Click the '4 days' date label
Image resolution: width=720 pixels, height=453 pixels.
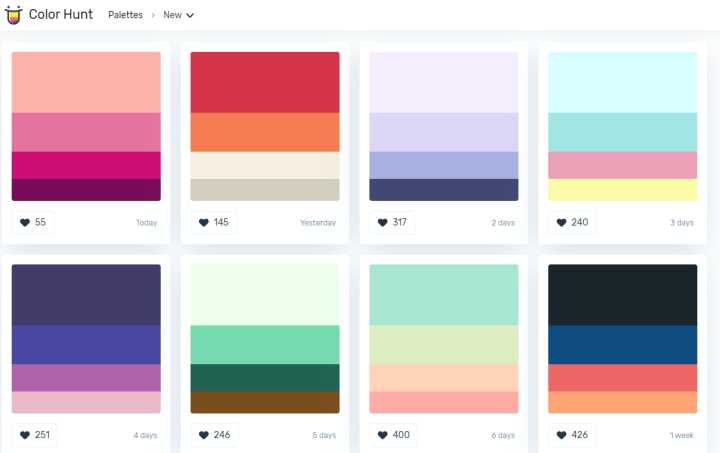click(x=146, y=435)
